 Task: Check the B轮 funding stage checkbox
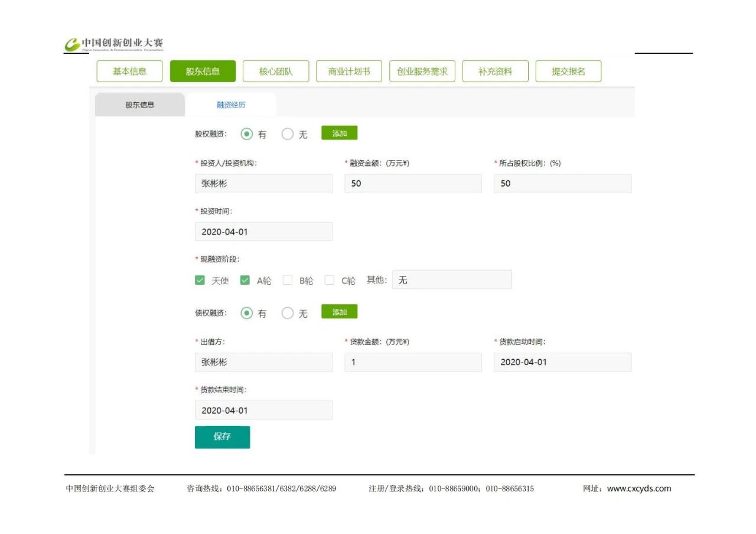click(288, 281)
